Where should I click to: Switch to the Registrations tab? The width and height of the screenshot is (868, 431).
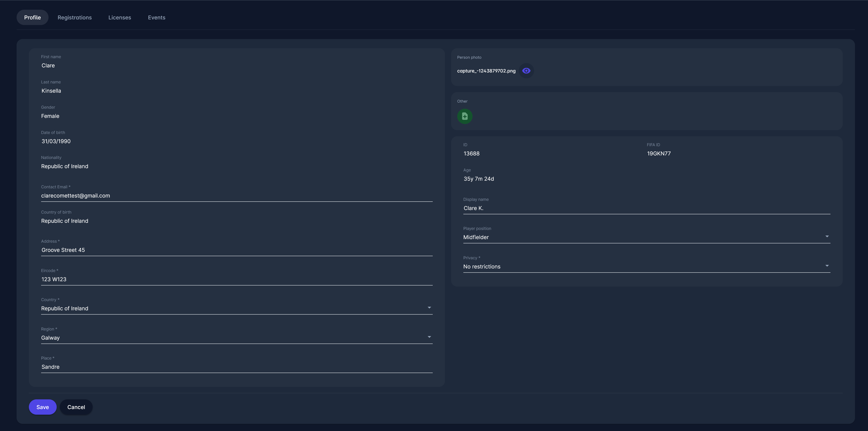click(x=75, y=18)
